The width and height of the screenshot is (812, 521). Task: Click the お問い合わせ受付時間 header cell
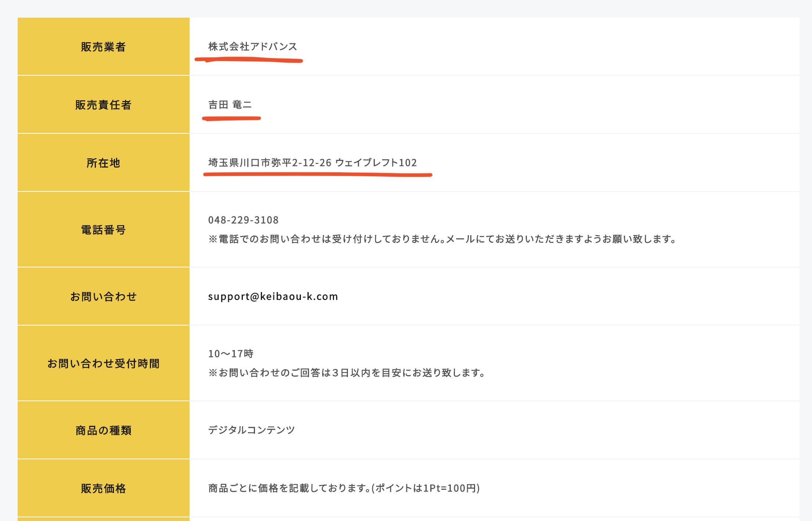(103, 363)
